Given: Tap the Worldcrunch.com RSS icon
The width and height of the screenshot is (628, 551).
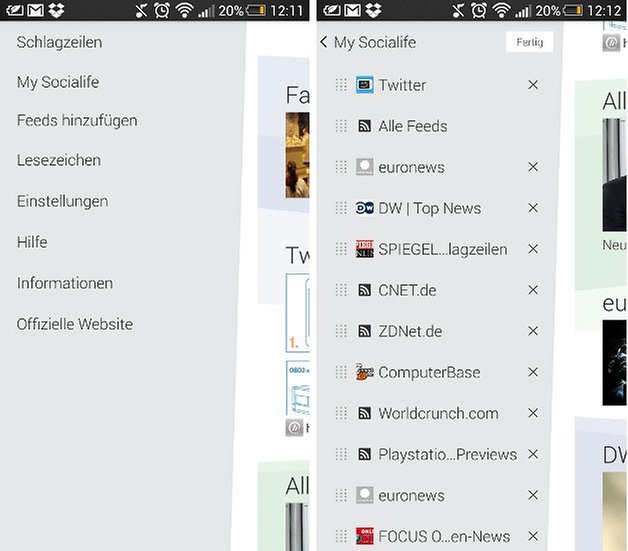Looking at the screenshot, I should [364, 413].
